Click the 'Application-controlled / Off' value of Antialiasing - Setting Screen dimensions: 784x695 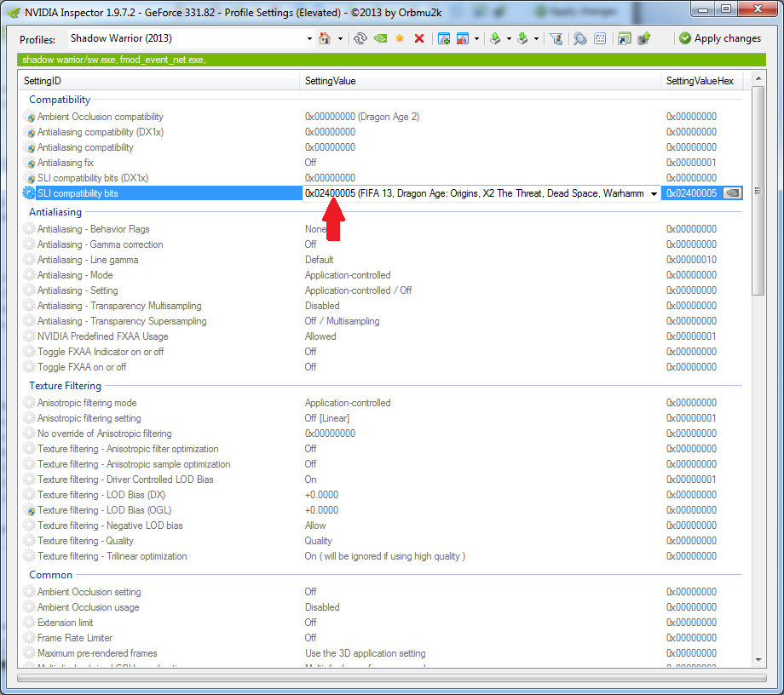(358, 290)
